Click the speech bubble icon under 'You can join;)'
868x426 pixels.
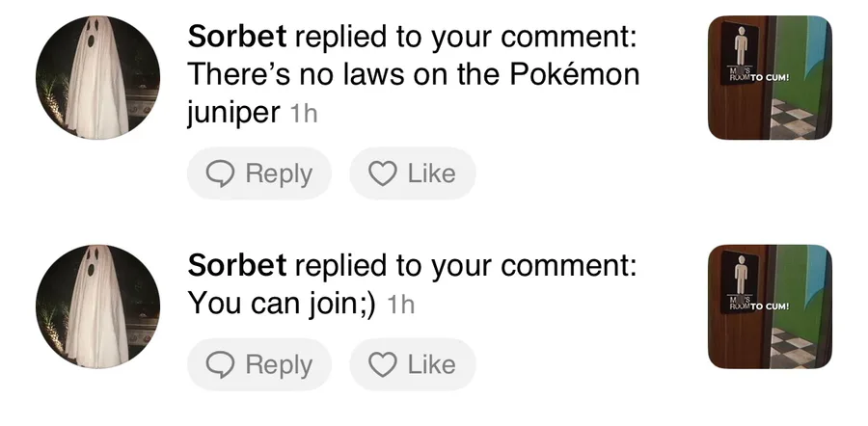click(220, 365)
